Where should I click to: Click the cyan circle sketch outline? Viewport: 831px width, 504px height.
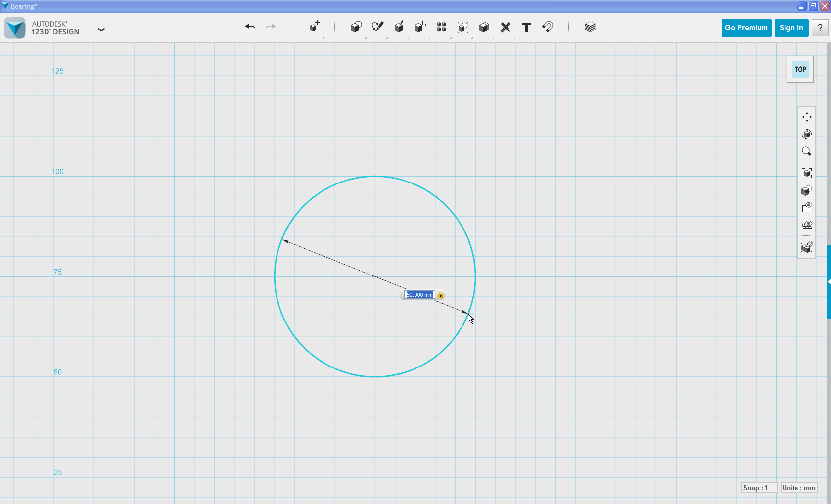(x=375, y=176)
